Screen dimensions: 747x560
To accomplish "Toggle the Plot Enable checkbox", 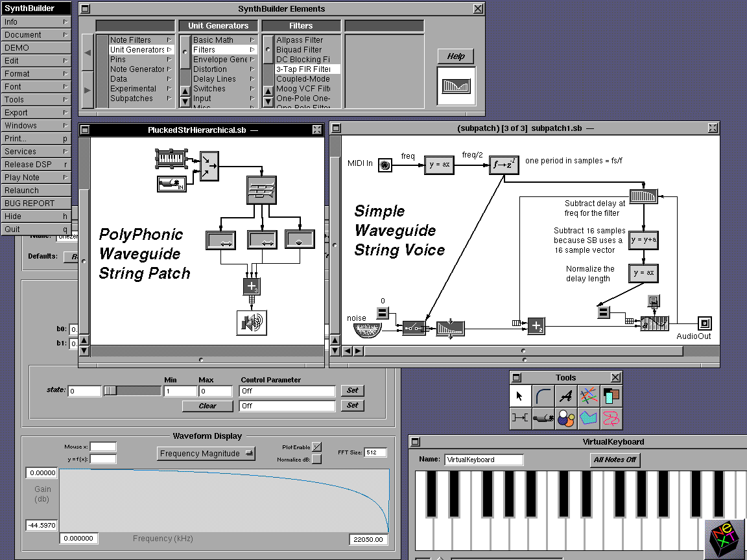I will [316, 447].
